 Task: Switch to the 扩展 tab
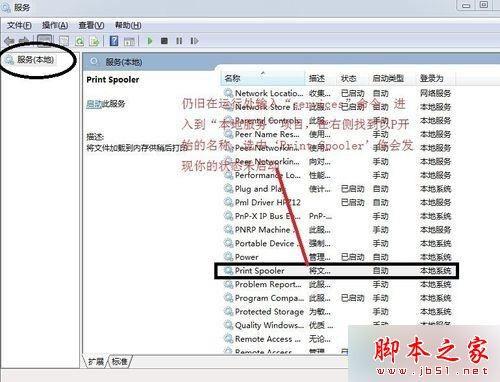tap(95, 361)
